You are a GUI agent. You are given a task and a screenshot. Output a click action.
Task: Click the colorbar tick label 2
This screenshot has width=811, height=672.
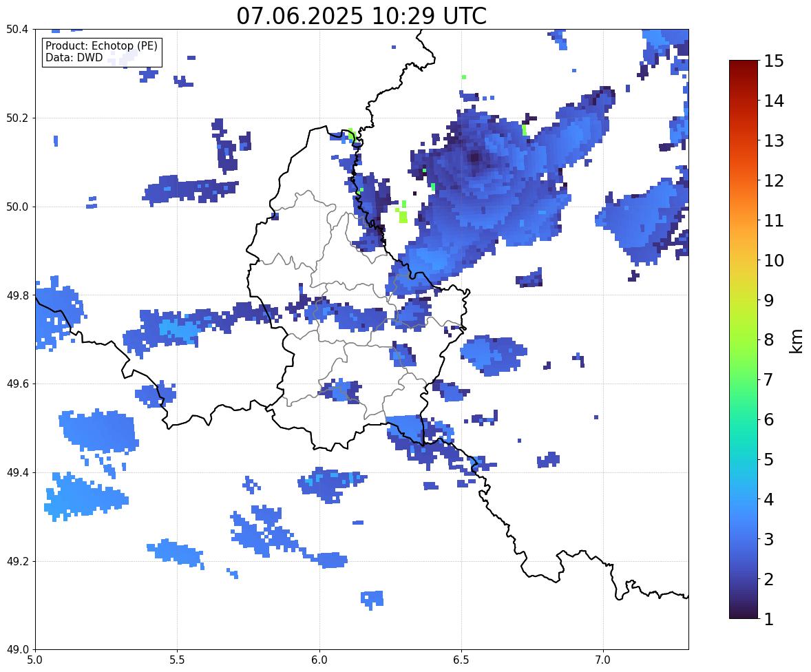pyautogui.click(x=769, y=579)
